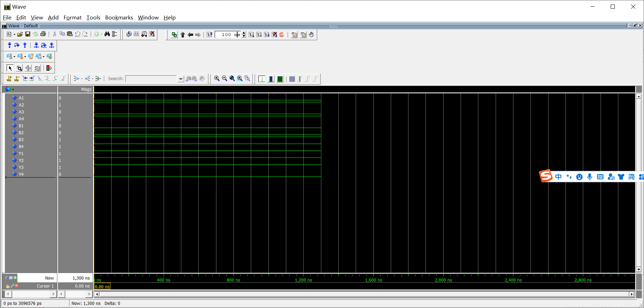Toggle the Pan Mode four-arrow tool

[x=28, y=68]
